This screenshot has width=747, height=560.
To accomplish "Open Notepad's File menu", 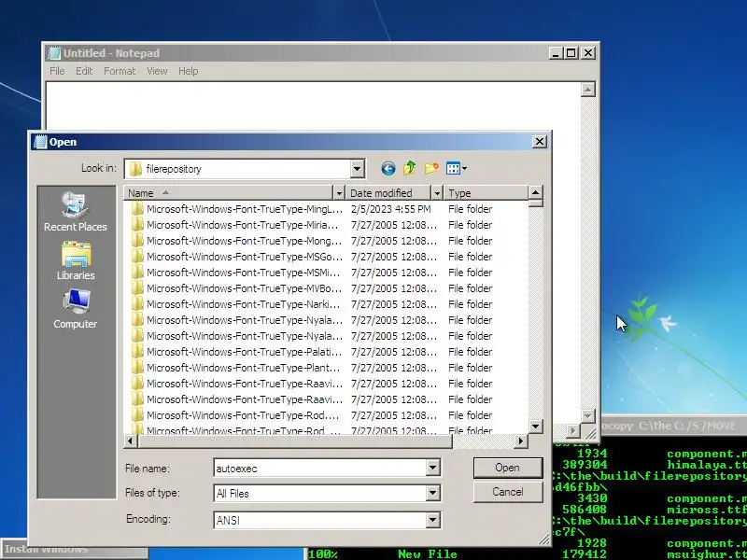I will (x=57, y=71).
